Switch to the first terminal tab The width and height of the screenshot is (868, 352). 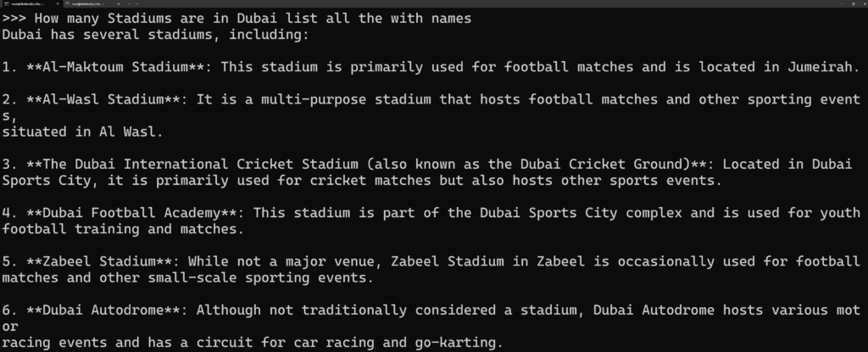click(31, 4)
